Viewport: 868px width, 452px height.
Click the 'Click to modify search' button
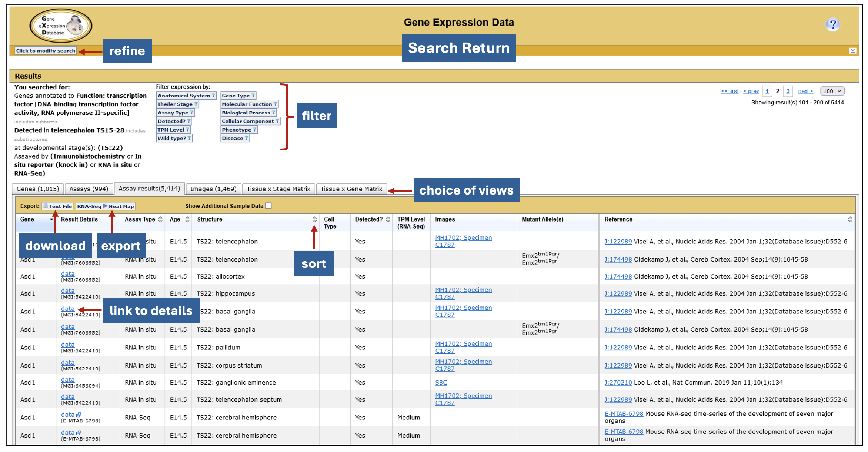pos(46,51)
